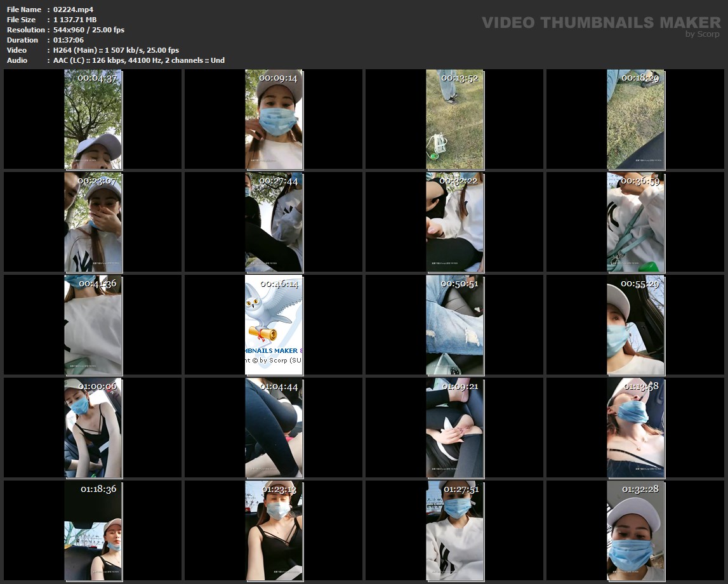Open the frame stamped 00:27:44
The image size is (728, 584).
[274, 222]
